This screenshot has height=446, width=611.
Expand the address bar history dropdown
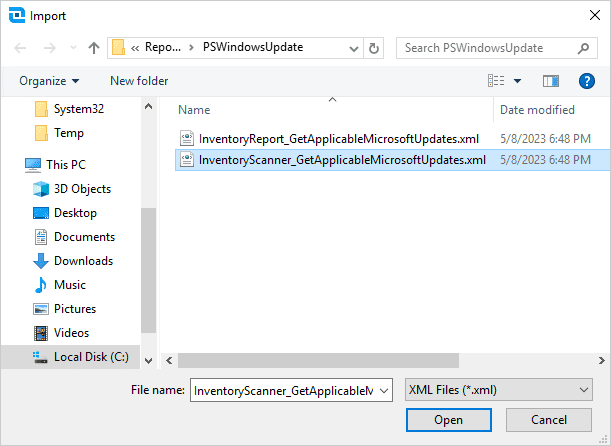(x=353, y=48)
